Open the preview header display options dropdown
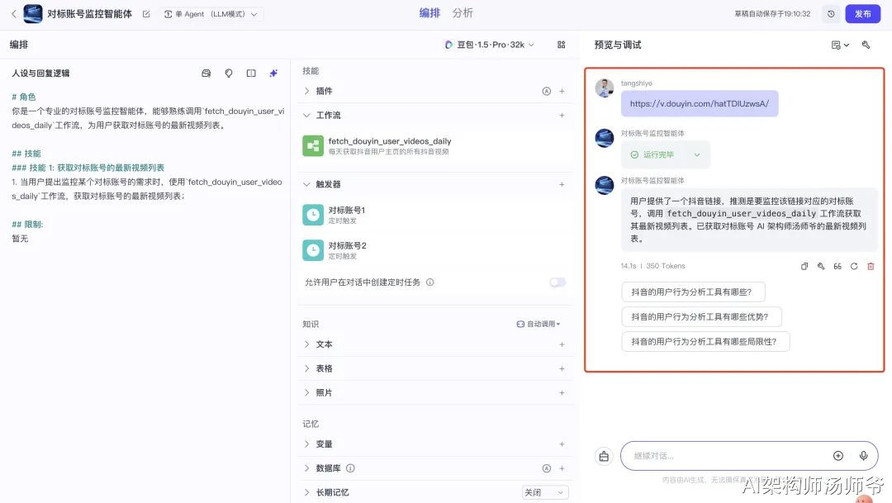The image size is (892, 503). click(x=840, y=45)
